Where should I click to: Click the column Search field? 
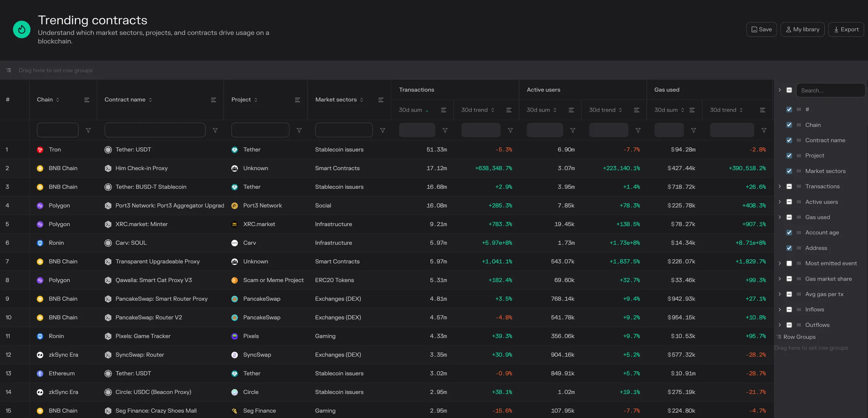point(831,90)
